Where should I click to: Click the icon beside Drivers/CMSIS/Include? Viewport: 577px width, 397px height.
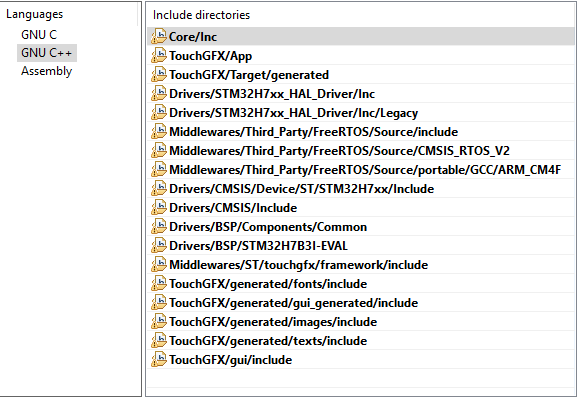coord(159,208)
